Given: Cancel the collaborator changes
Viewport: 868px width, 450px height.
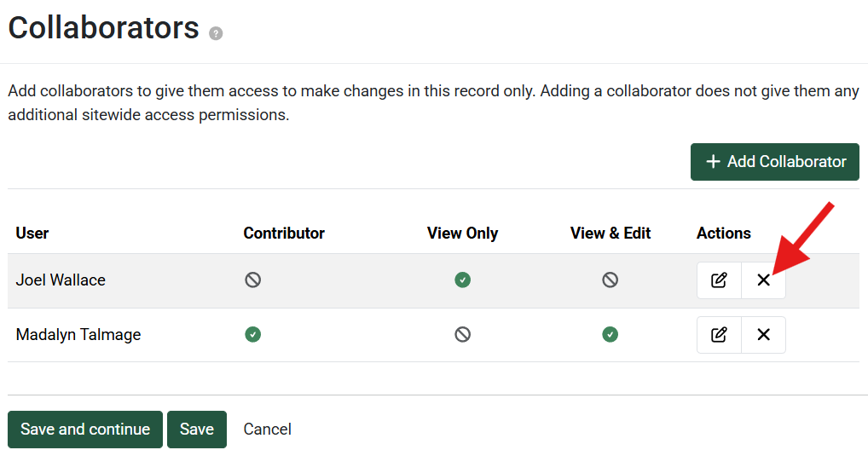Looking at the screenshot, I should pyautogui.click(x=268, y=429).
